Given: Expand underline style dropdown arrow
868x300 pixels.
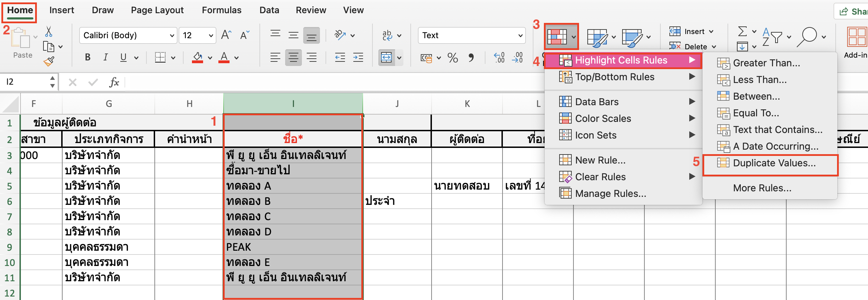Looking at the screenshot, I should click(136, 58).
